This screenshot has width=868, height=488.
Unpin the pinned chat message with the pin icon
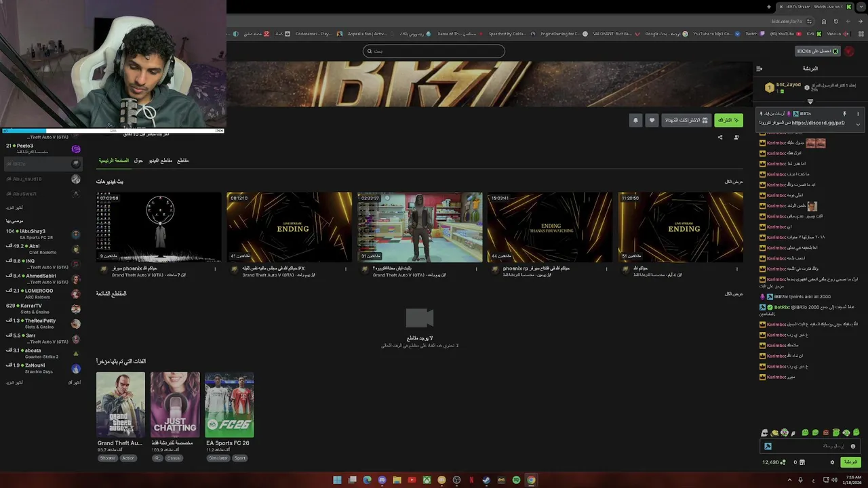coord(844,114)
